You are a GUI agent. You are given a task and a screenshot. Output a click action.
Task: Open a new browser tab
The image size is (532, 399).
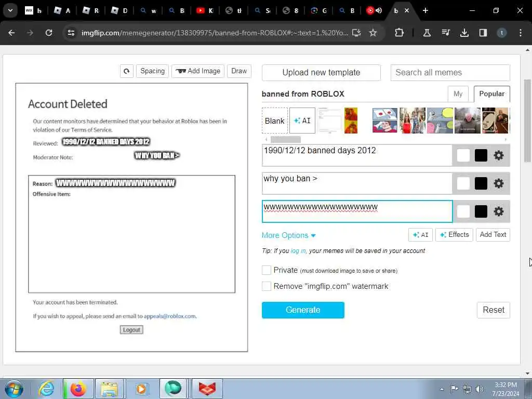click(x=425, y=10)
